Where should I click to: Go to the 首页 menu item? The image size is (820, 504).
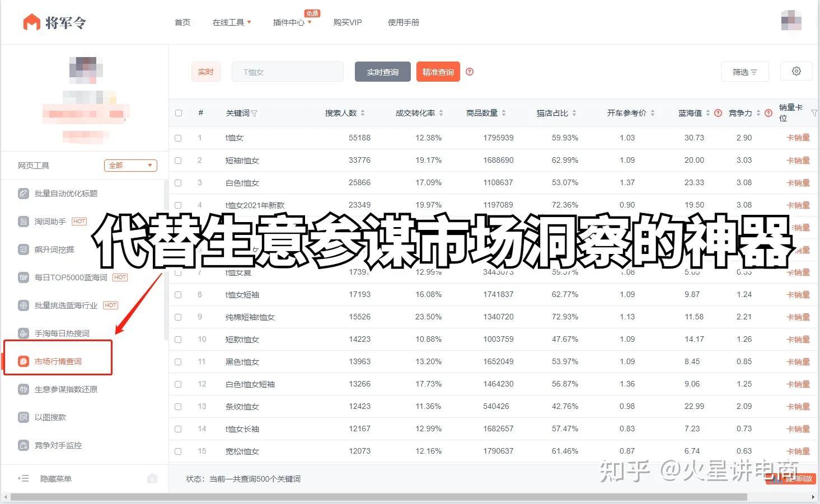pos(182,22)
